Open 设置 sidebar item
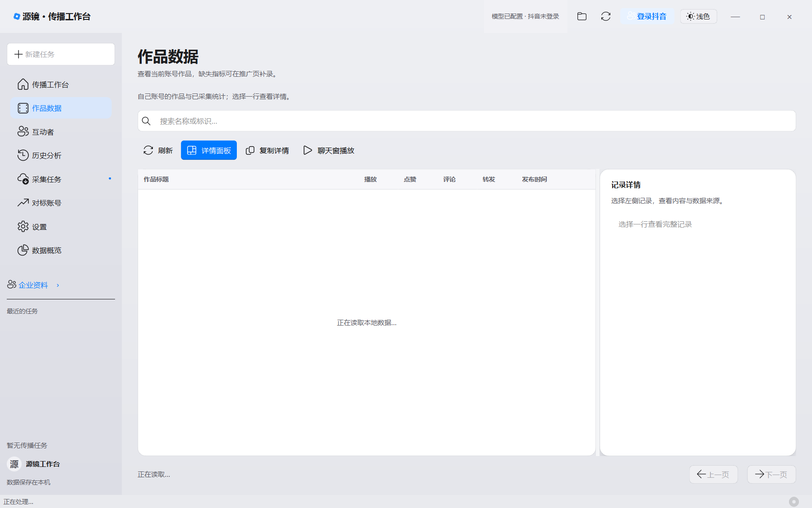 tap(61, 227)
